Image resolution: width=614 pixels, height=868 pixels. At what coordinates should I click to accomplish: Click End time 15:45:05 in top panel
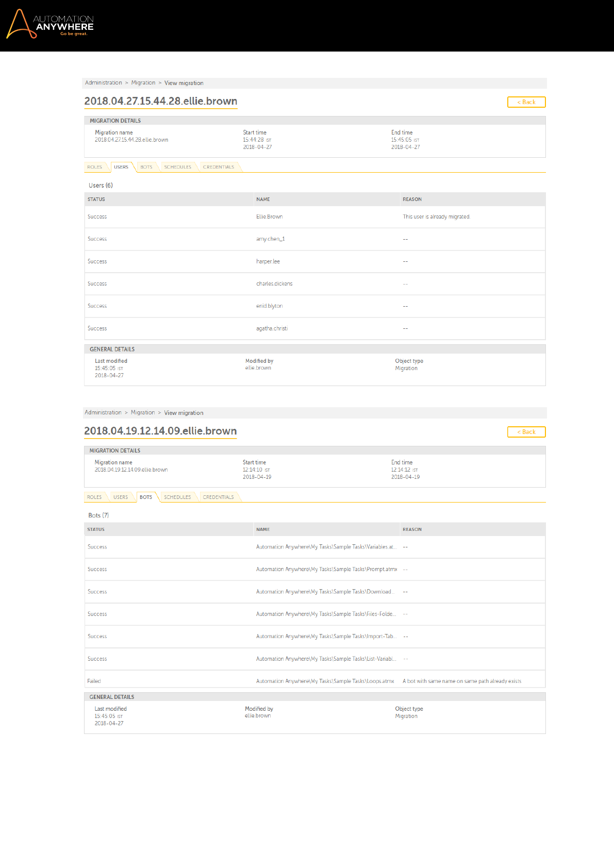pos(405,140)
